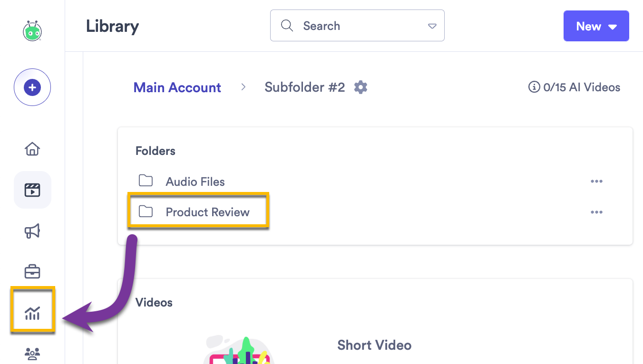This screenshot has width=643, height=364.
Task: Open the three-dot menu for Product Review
Action: point(597,212)
